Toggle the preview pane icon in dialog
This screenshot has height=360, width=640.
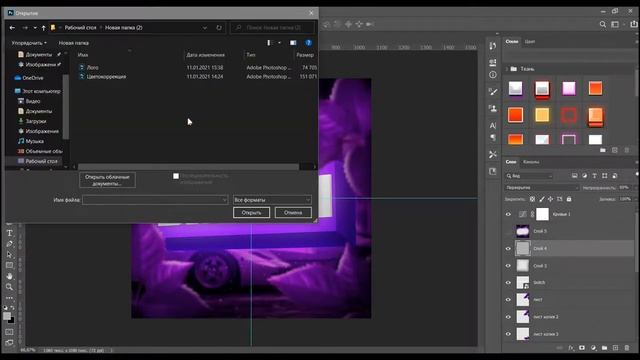pos(293,43)
